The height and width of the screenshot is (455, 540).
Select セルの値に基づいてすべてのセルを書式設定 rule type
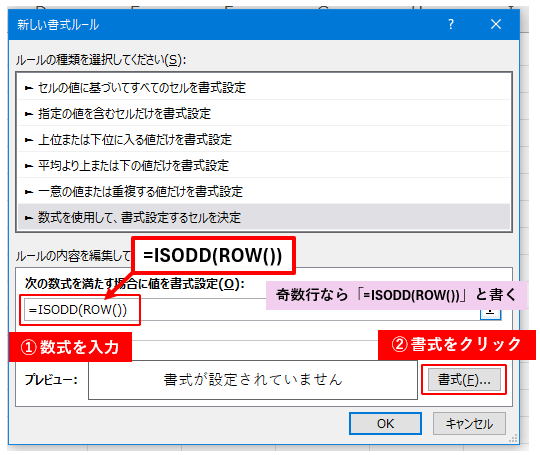(264, 87)
